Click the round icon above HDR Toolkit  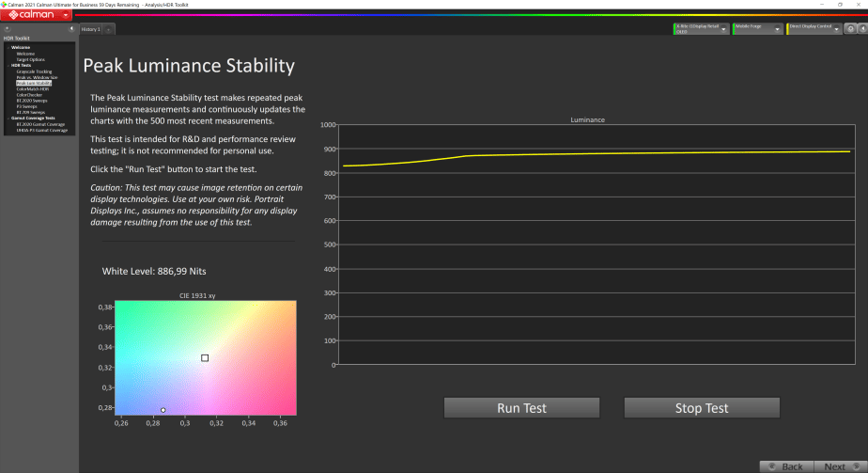(8, 29)
